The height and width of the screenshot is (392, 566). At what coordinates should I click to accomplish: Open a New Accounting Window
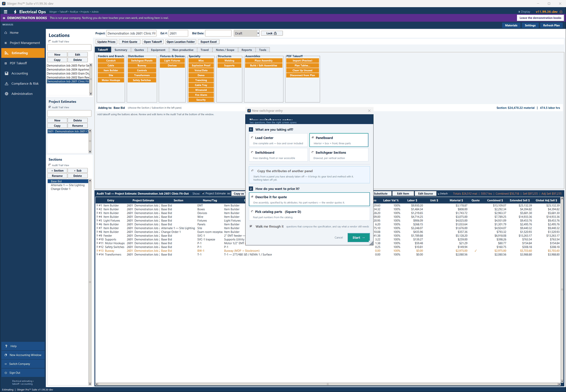pyautogui.click(x=23, y=355)
